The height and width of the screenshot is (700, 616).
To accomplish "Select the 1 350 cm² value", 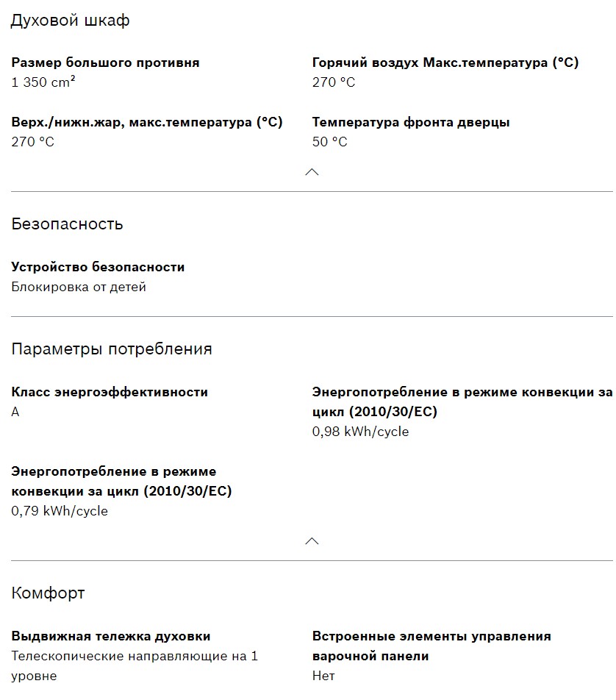I will click(x=43, y=82).
